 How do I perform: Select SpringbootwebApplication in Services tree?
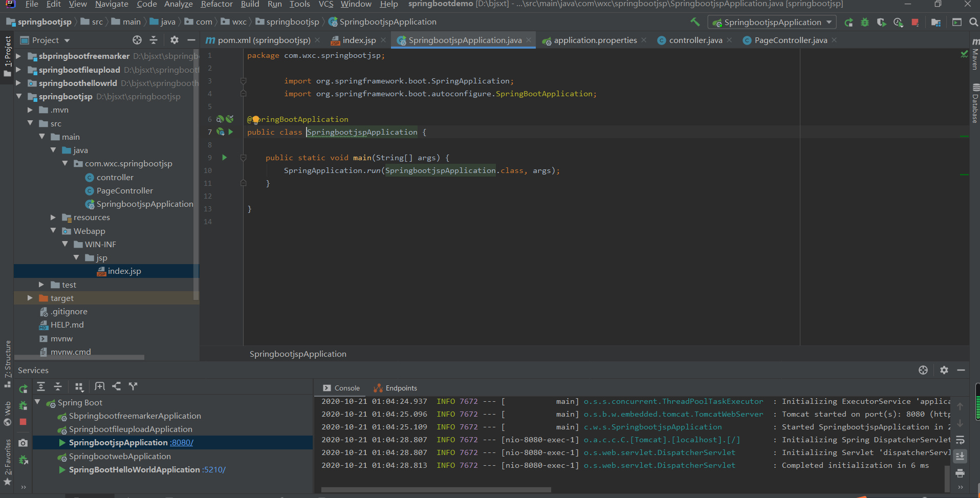pyautogui.click(x=120, y=456)
